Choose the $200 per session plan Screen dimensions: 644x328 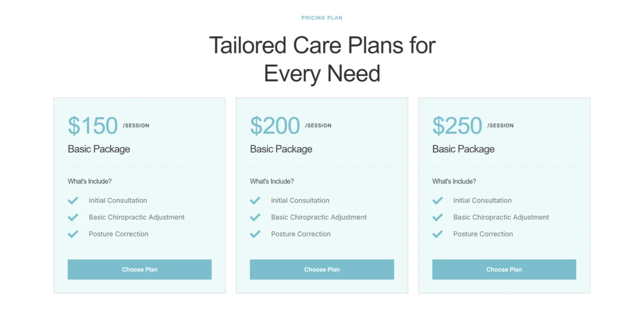click(322, 270)
